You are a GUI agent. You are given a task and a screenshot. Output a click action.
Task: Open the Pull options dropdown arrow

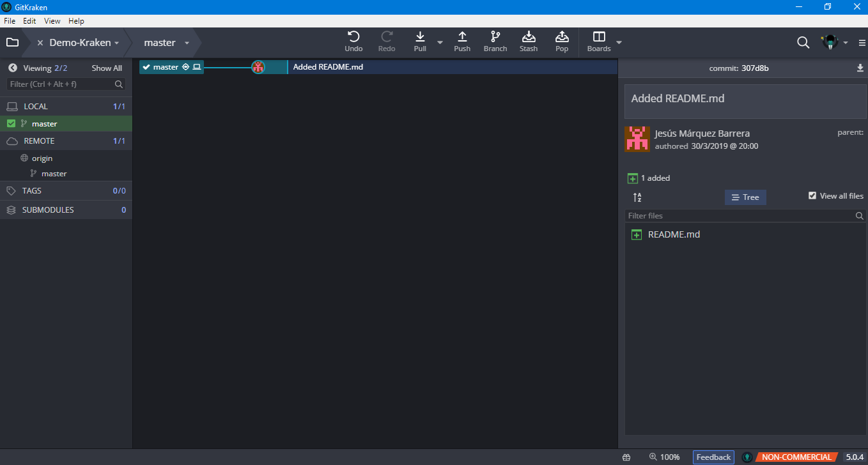tap(440, 43)
